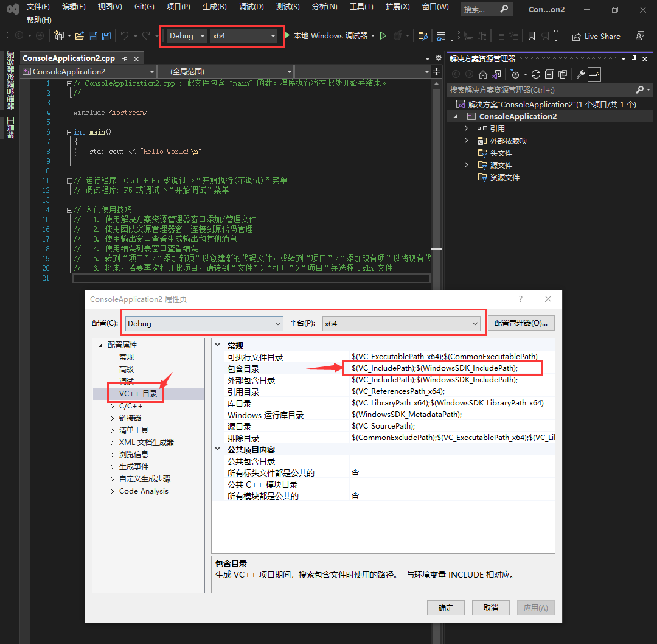Open the 文件(F) menu
Screen dimensions: 657x644
(38, 7)
